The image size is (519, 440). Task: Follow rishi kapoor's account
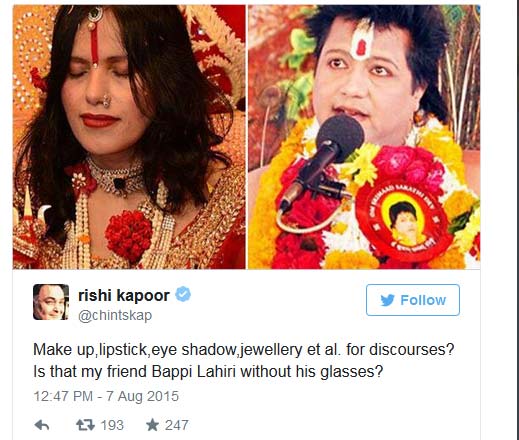click(413, 300)
